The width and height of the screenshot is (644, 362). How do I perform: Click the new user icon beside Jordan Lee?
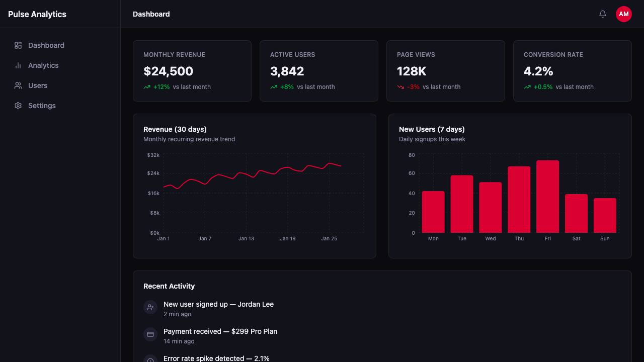[150, 307]
